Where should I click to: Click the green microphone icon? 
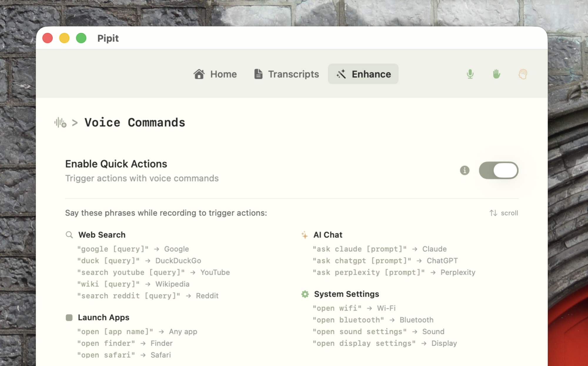470,74
